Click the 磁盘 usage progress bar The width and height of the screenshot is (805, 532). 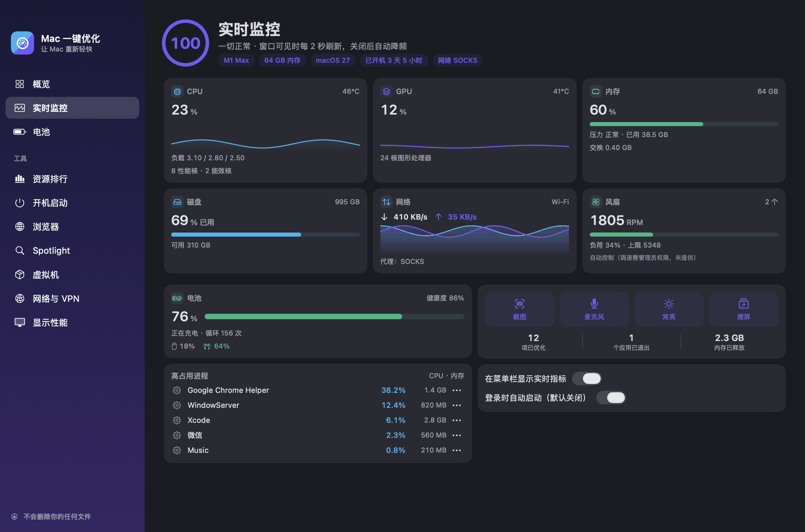tap(265, 235)
